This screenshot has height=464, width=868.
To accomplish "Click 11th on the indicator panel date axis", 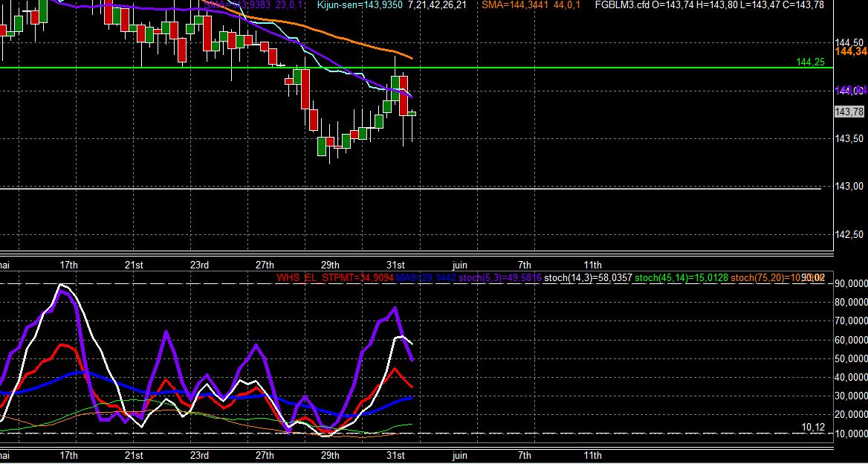I will (592, 455).
